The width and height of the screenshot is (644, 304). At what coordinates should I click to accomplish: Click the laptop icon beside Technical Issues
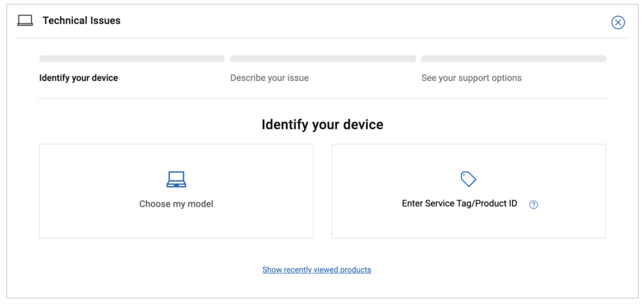coord(25,21)
